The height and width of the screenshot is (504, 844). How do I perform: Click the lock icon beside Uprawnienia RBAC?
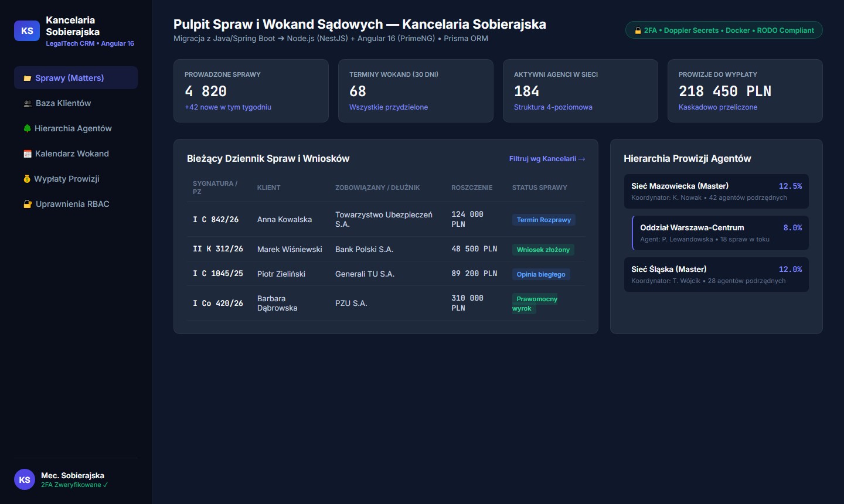coord(28,204)
